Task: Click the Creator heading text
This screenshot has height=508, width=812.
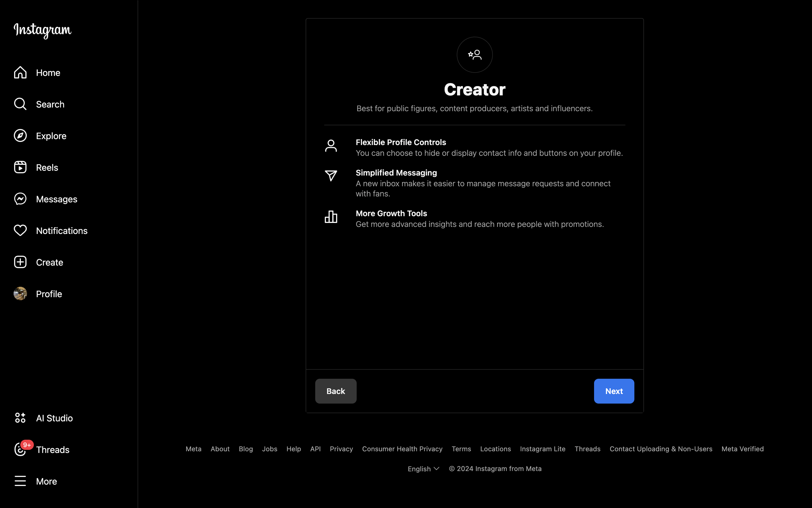Action: 475,89
